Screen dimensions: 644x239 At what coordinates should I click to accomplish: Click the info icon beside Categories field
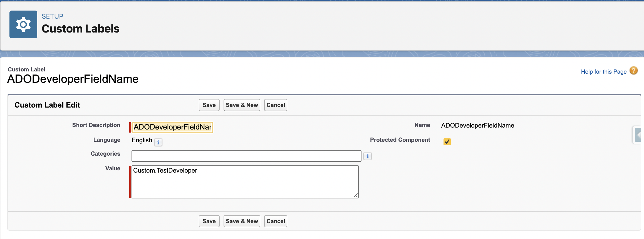(x=368, y=156)
